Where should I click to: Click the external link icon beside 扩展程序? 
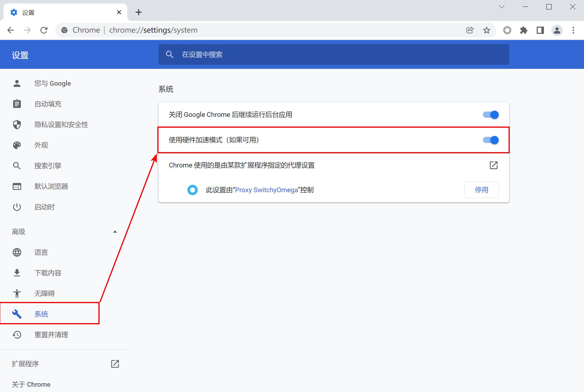[115, 364]
